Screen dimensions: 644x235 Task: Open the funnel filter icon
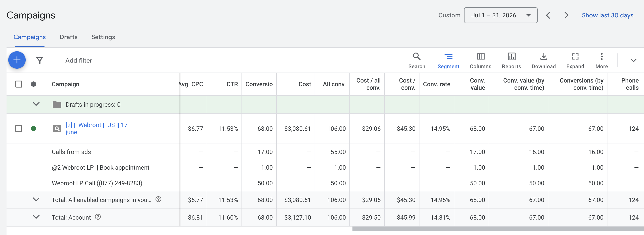(40, 60)
